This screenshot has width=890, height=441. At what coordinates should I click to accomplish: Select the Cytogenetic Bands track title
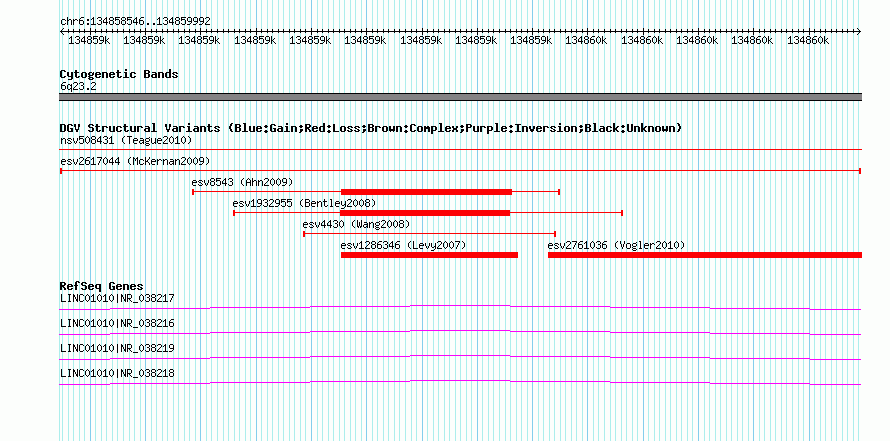[x=119, y=74]
